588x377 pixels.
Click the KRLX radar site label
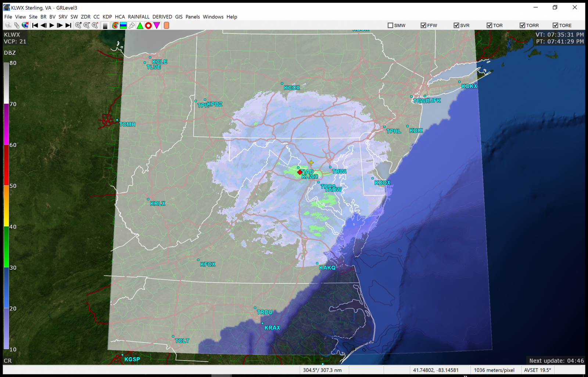point(158,204)
